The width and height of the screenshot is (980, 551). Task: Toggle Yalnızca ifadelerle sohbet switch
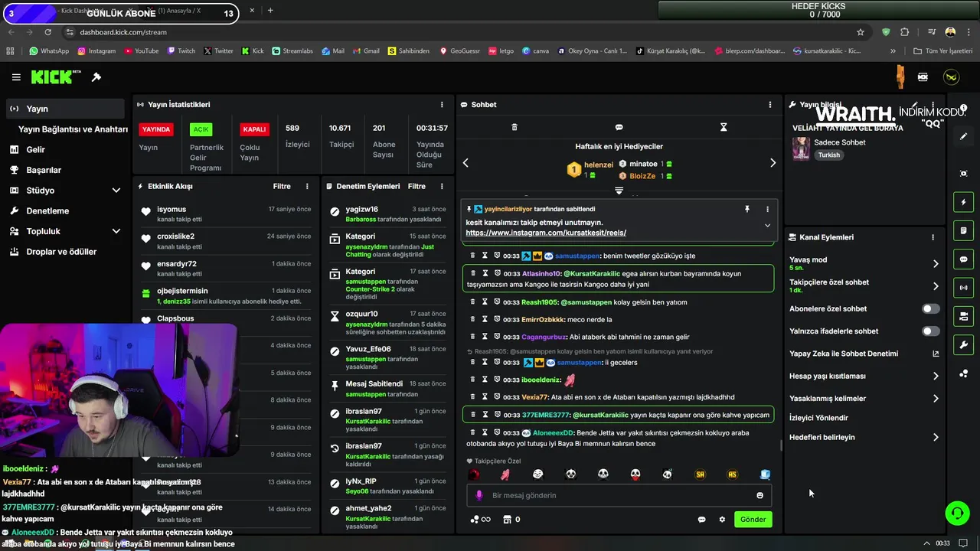point(930,331)
